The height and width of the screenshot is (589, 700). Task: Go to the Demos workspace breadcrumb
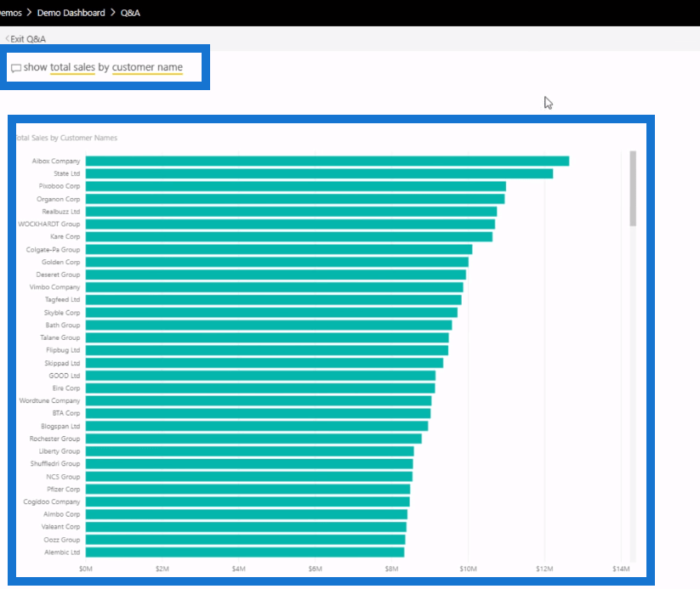coord(10,13)
